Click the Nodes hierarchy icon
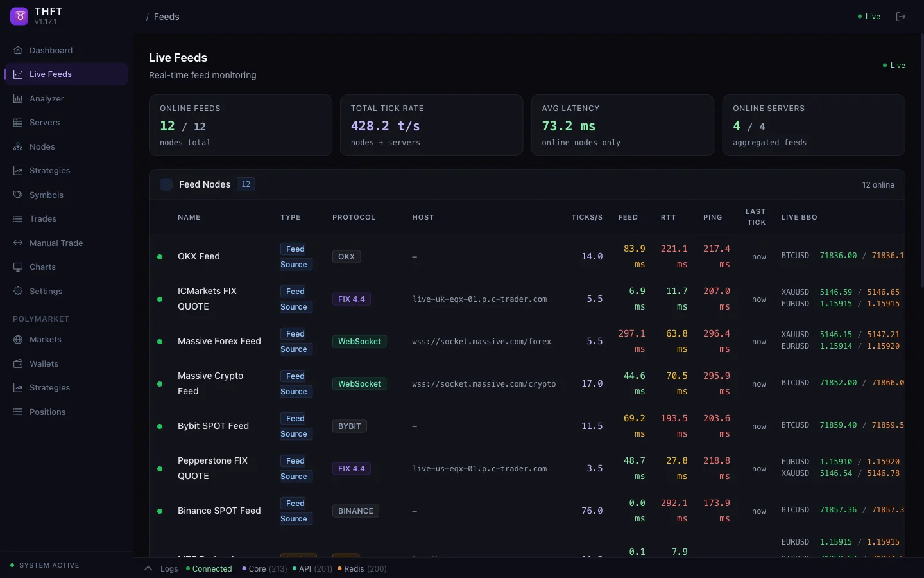 [18, 147]
